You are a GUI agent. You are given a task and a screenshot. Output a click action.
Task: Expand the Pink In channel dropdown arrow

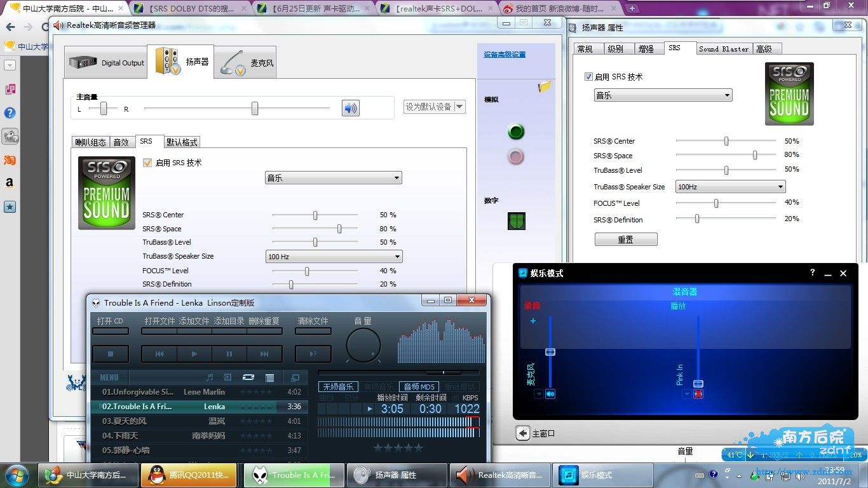tap(687, 394)
